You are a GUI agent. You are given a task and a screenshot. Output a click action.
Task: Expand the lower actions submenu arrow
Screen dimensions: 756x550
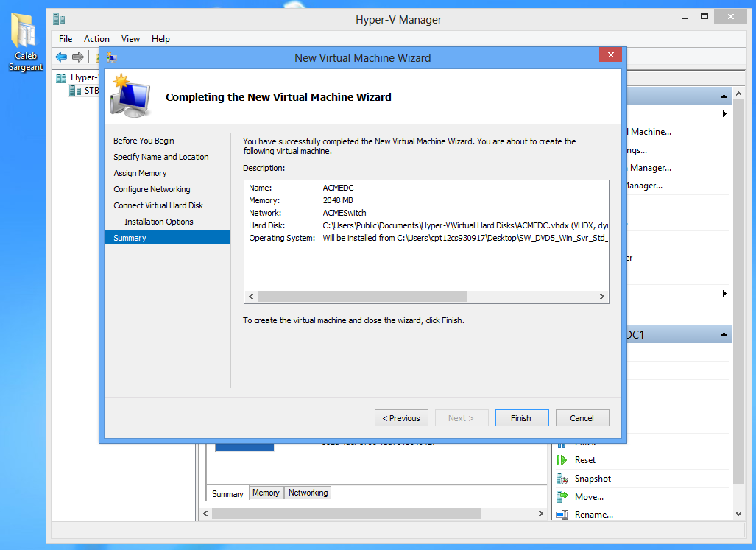pos(724,294)
